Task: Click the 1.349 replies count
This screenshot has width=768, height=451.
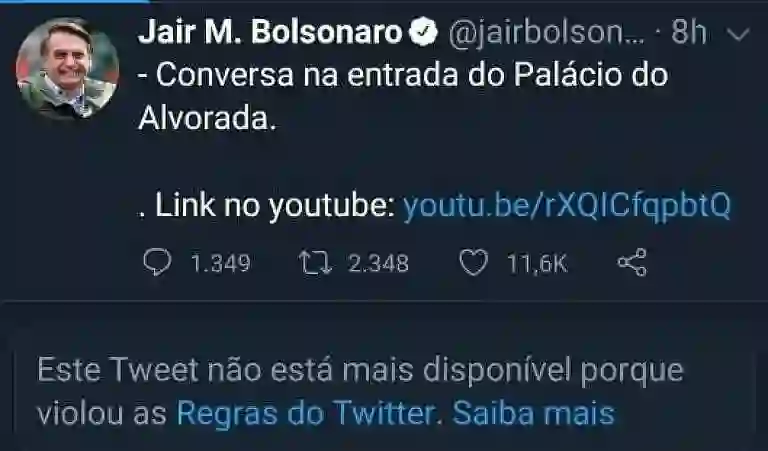Action: [x=220, y=263]
